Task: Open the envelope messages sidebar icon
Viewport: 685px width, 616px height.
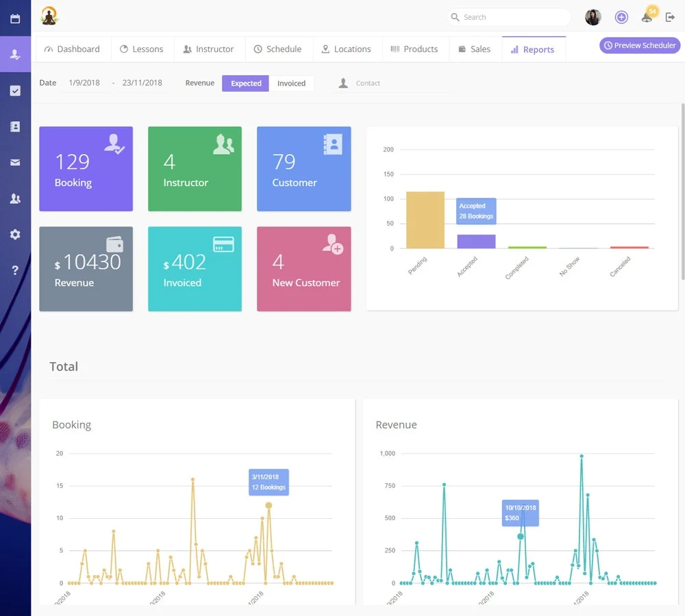Action: (x=15, y=163)
